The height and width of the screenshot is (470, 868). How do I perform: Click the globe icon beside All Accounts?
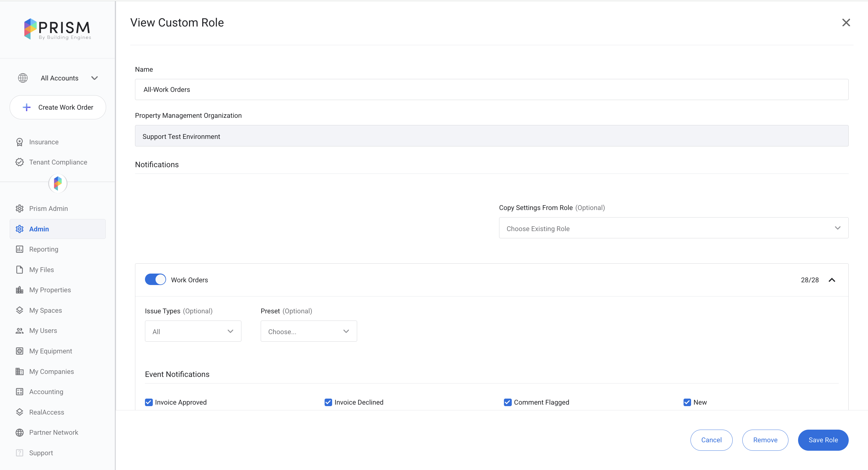tap(23, 78)
